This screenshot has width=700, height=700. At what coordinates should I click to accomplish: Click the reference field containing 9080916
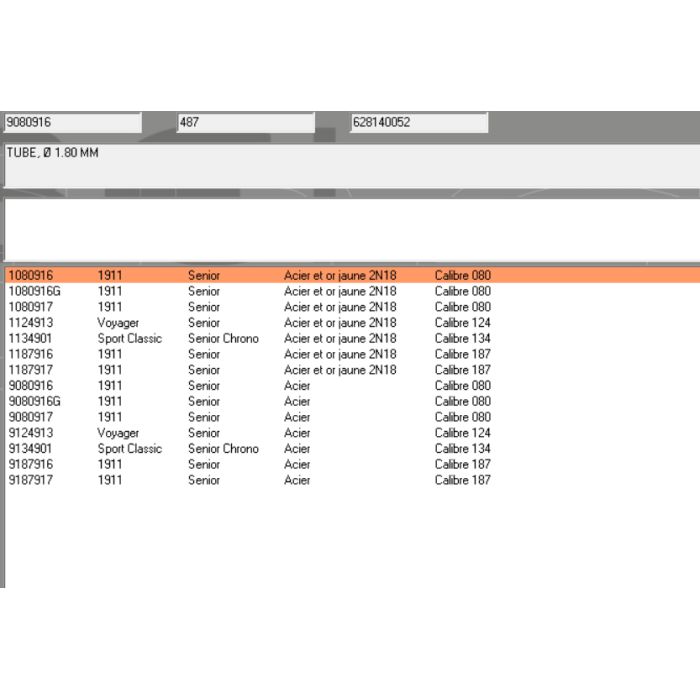[x=73, y=122]
